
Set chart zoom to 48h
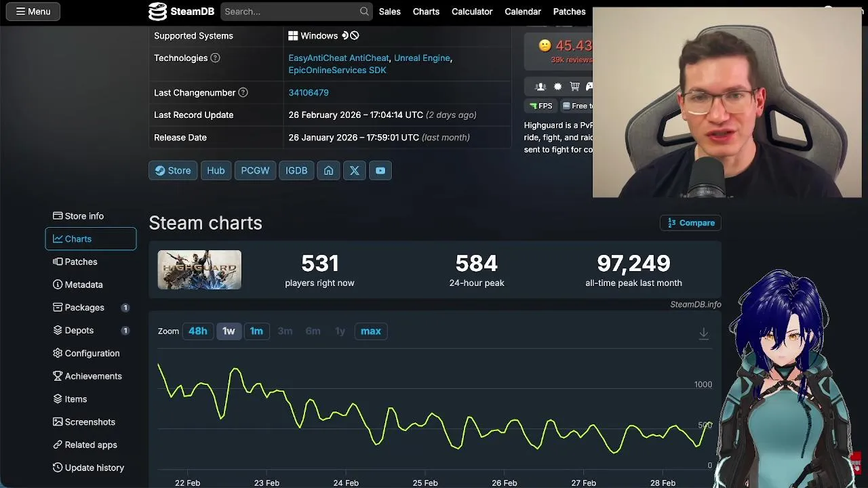(x=198, y=331)
